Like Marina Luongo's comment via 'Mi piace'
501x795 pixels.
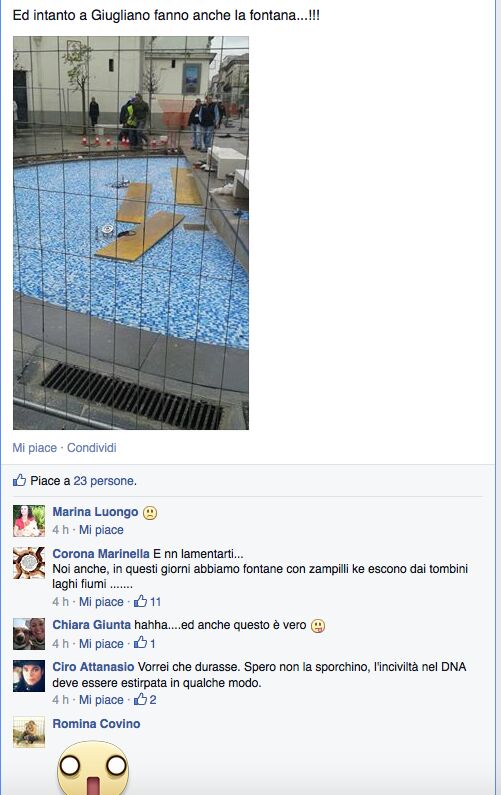pos(101,530)
